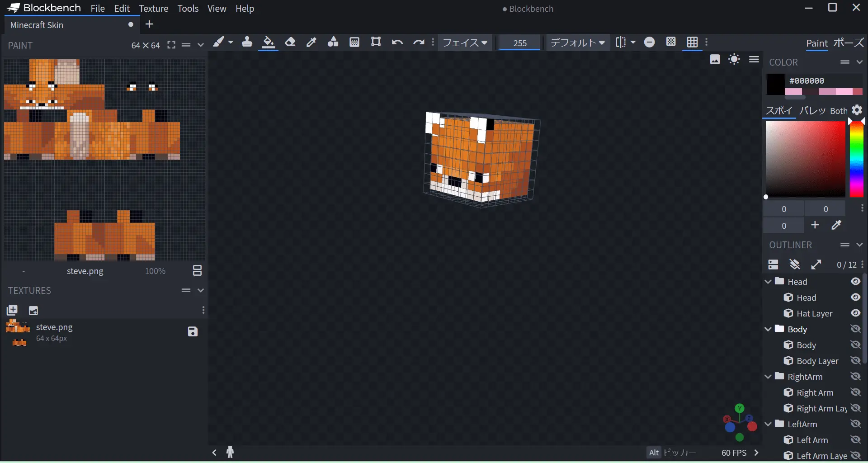Select the Color Picker eyedropper tool
The image size is (868, 463).
pos(311,43)
